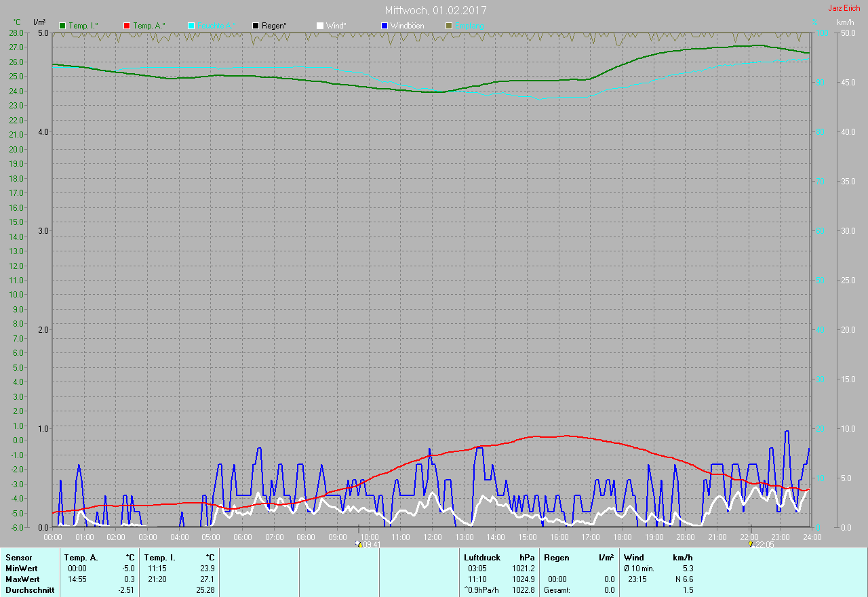Viewport: 868px width, 597px height.
Task: Click the Temp. I. legend label
Action: [x=83, y=26]
